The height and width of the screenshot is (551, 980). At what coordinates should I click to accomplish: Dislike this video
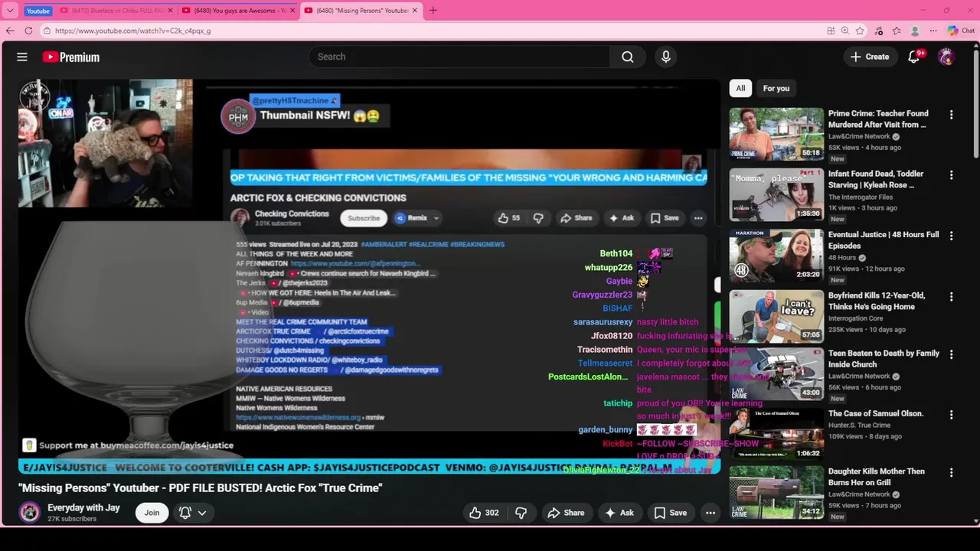[x=521, y=513]
